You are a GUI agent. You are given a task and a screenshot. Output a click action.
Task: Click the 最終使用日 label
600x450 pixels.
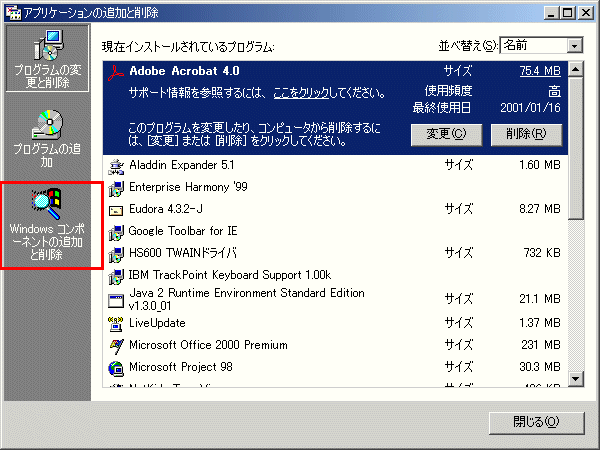coord(442,108)
